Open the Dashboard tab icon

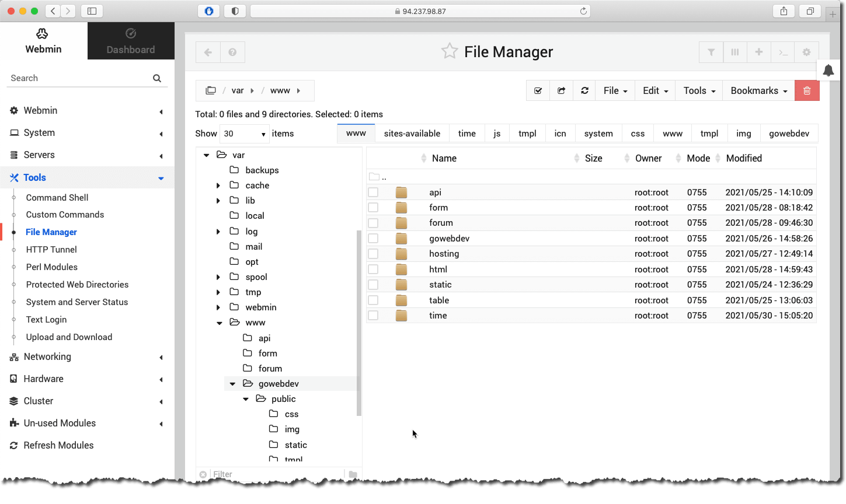click(131, 33)
